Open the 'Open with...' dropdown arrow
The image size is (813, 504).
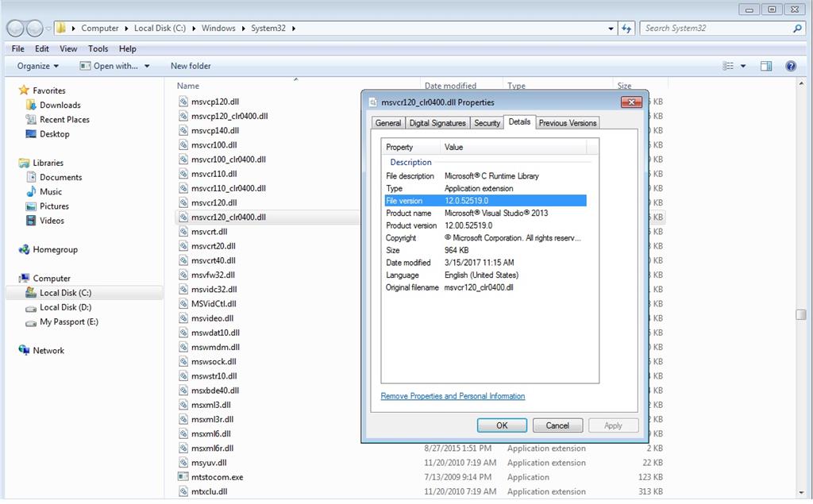[x=147, y=66]
